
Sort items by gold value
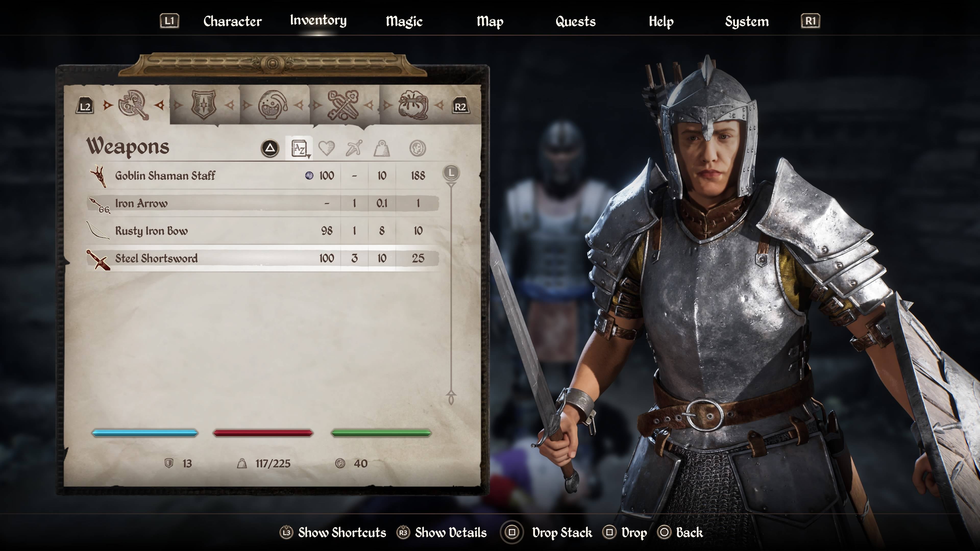[417, 148]
